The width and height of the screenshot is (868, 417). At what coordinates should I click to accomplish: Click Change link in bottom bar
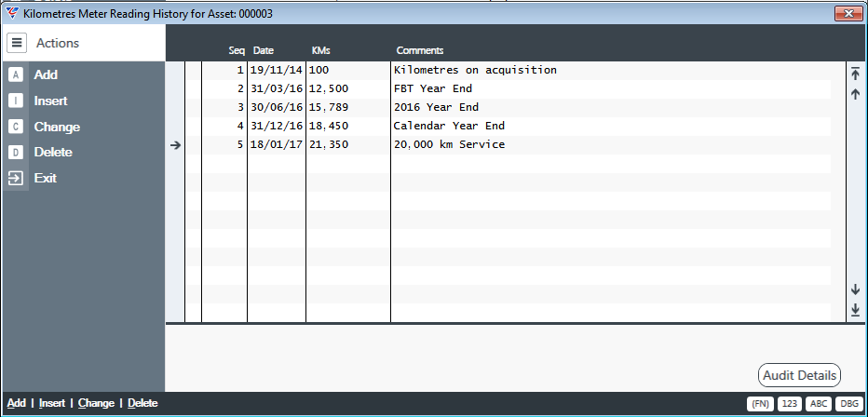pyautogui.click(x=96, y=403)
